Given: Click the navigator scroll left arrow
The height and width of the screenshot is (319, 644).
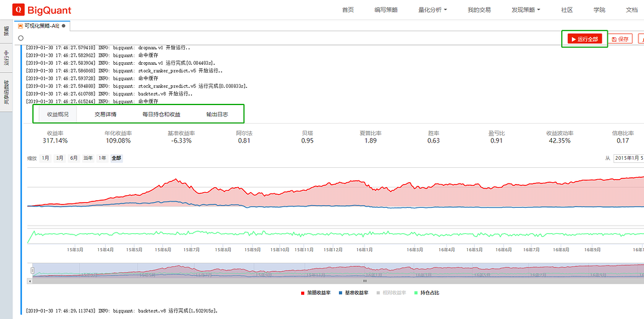Looking at the screenshot, I should tap(29, 281).
